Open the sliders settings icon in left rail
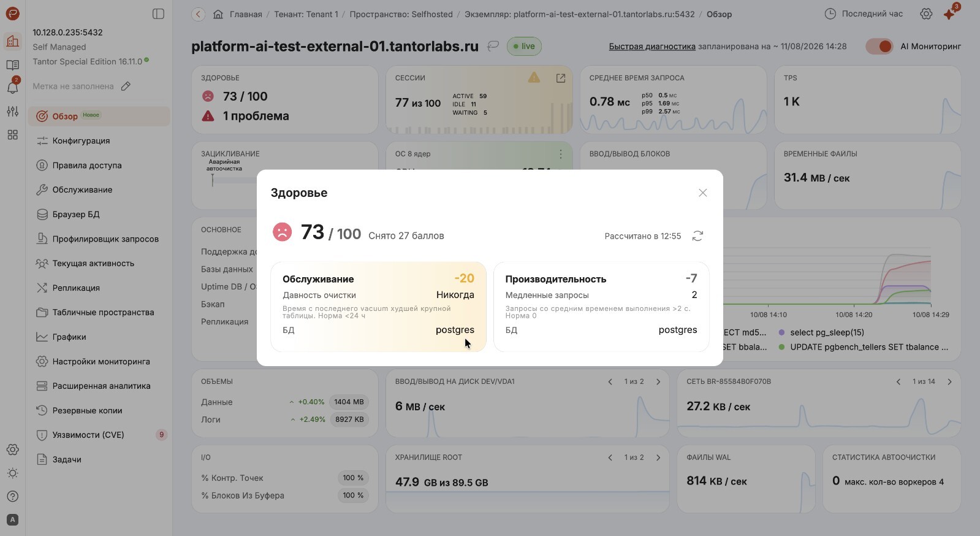Viewport: 980px width, 536px height. click(x=12, y=111)
